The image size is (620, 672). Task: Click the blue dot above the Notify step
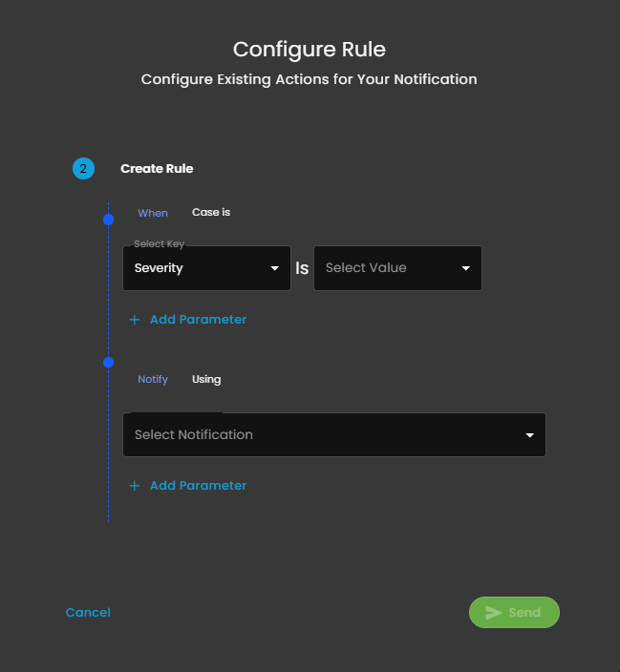[108, 362]
